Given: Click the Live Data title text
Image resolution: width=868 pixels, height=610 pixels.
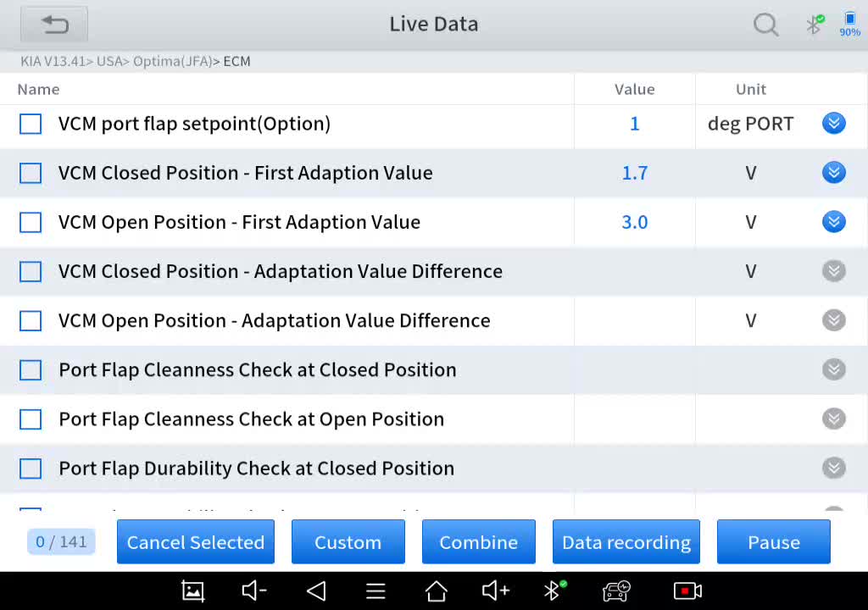Looking at the screenshot, I should pyautogui.click(x=434, y=25).
